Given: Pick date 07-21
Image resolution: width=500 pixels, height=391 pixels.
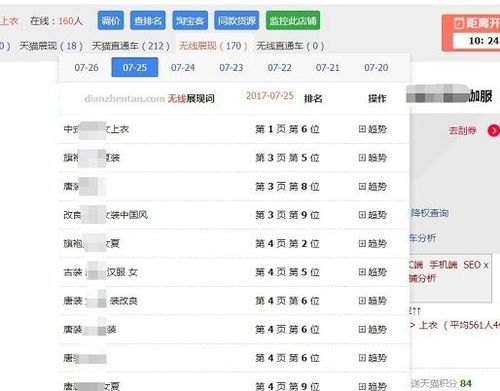Looking at the screenshot, I should pos(328,67).
